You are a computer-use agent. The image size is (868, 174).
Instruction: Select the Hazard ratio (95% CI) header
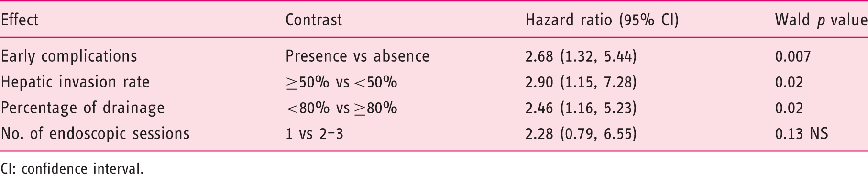(x=602, y=20)
